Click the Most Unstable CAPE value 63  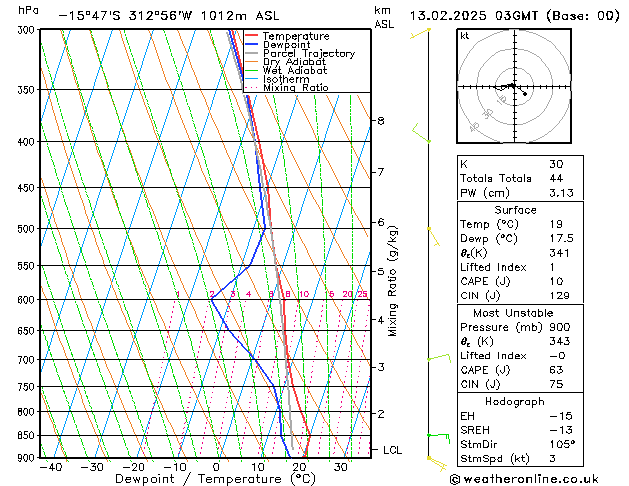pos(556,370)
